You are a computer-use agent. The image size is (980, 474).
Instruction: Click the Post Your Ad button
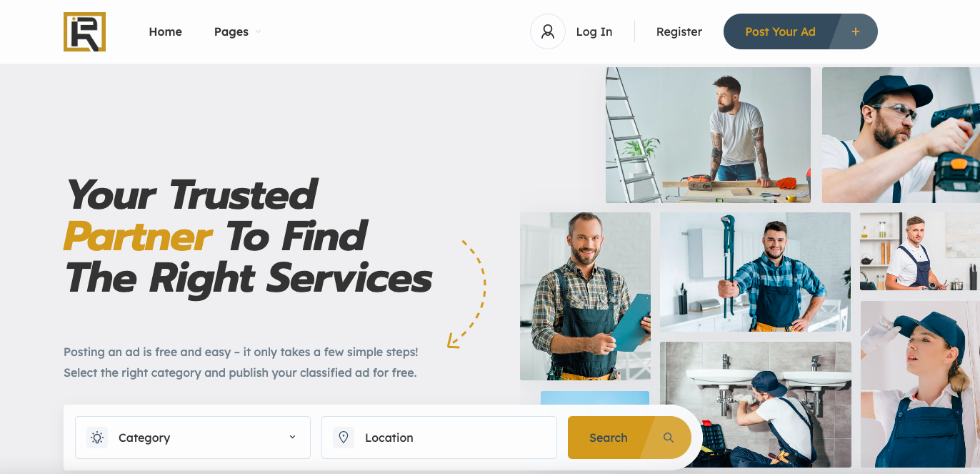[801, 31]
